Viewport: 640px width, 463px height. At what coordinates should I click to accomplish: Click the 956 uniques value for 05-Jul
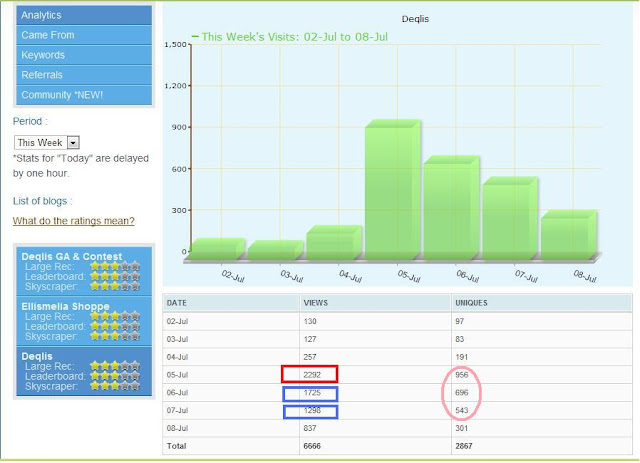(x=462, y=375)
